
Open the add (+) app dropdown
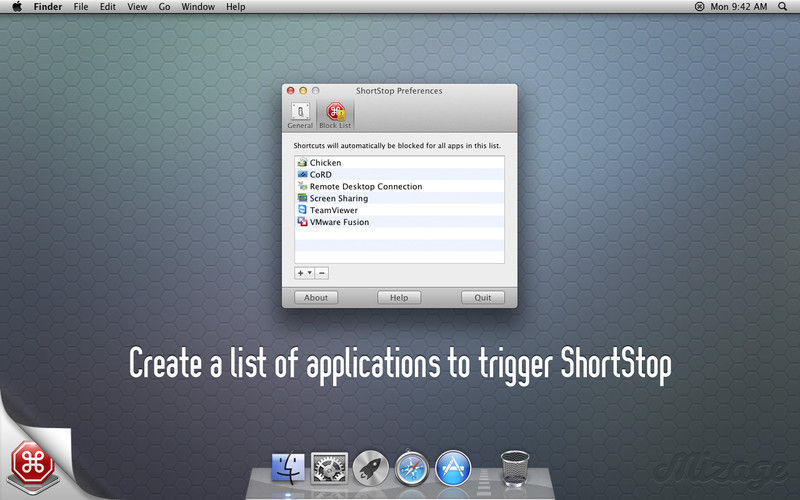pos(305,273)
